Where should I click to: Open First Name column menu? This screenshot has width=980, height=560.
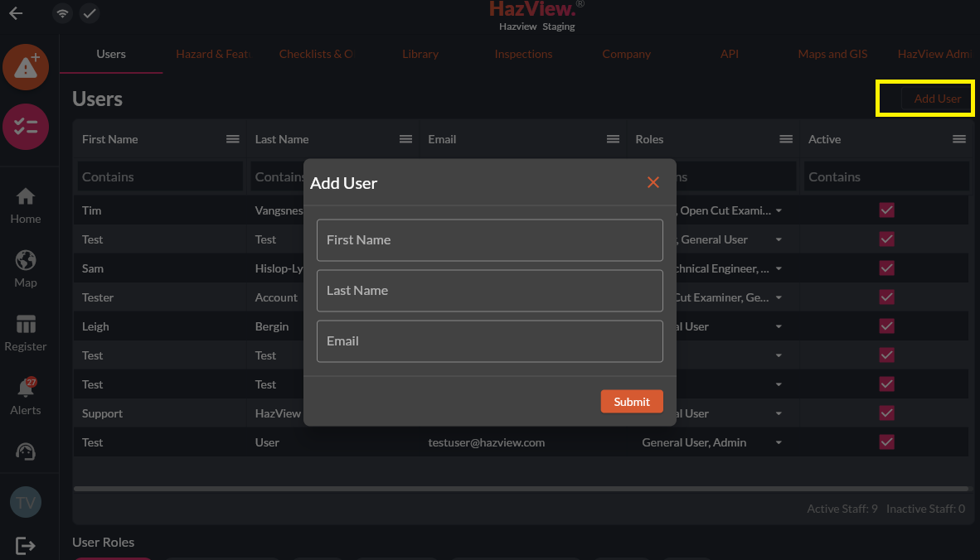(233, 139)
